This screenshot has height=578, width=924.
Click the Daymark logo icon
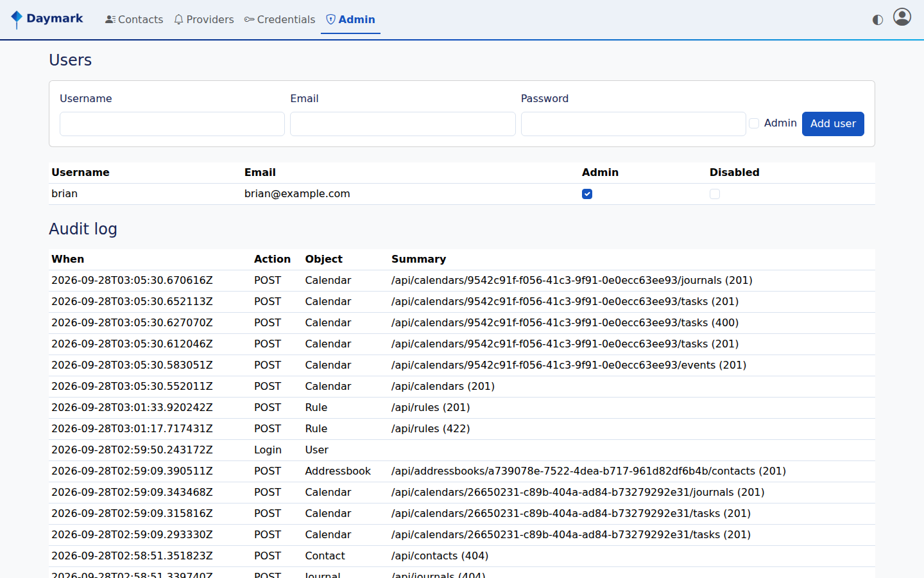click(17, 19)
